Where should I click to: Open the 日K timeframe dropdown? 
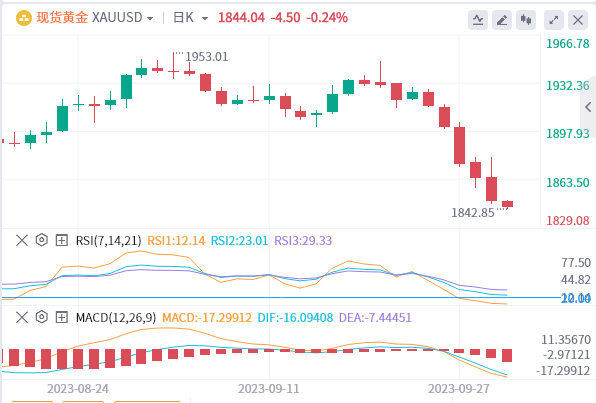tap(191, 18)
